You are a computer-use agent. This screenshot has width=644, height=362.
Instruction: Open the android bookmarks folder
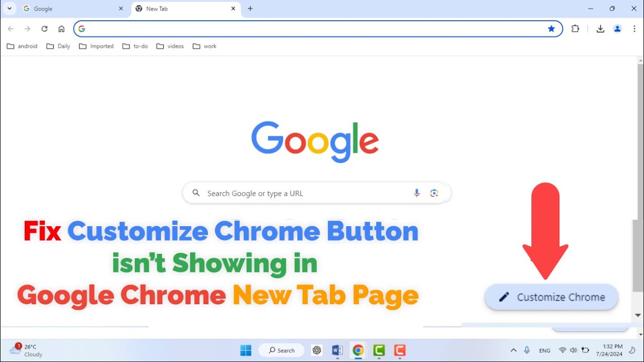[22, 46]
